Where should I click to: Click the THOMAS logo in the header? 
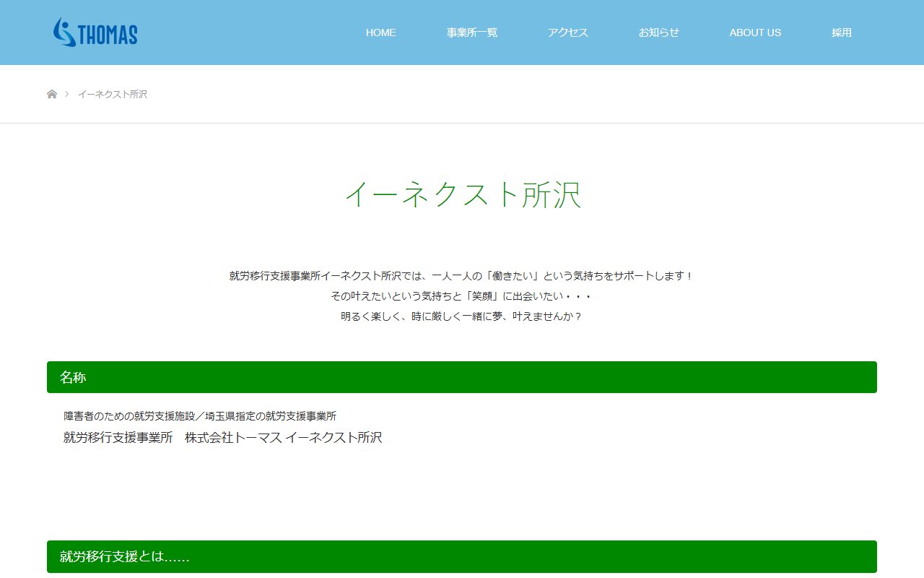(x=95, y=33)
